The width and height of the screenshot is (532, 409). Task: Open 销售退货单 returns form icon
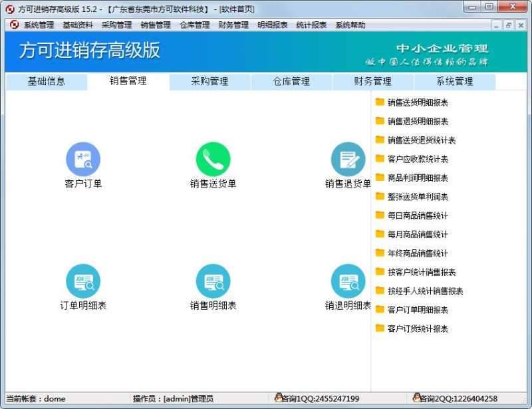click(x=348, y=160)
